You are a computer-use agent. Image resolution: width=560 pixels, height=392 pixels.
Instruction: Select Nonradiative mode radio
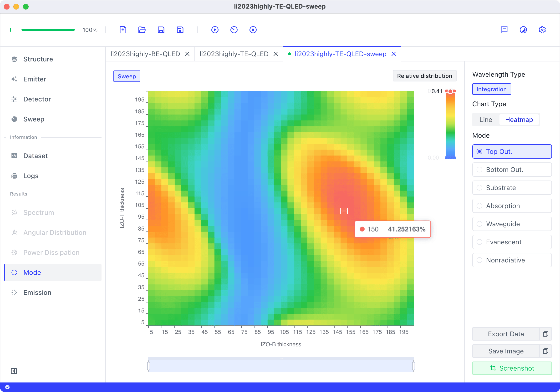coord(512,260)
